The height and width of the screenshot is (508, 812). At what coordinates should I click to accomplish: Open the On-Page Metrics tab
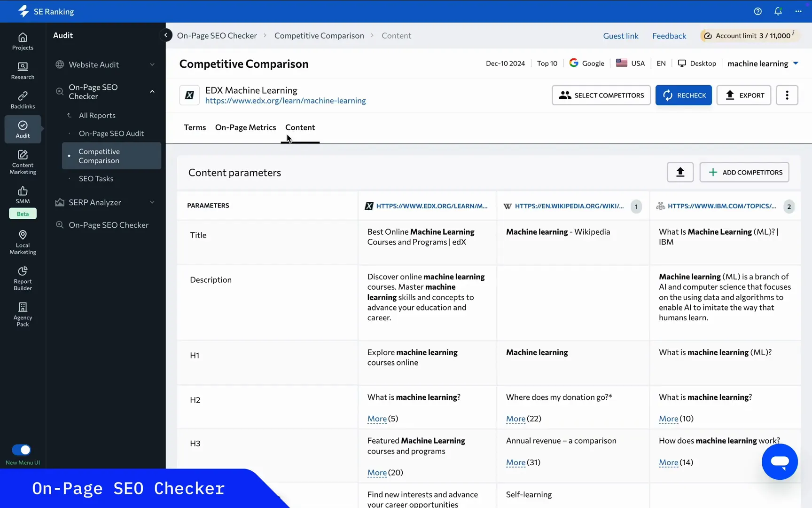coord(245,127)
